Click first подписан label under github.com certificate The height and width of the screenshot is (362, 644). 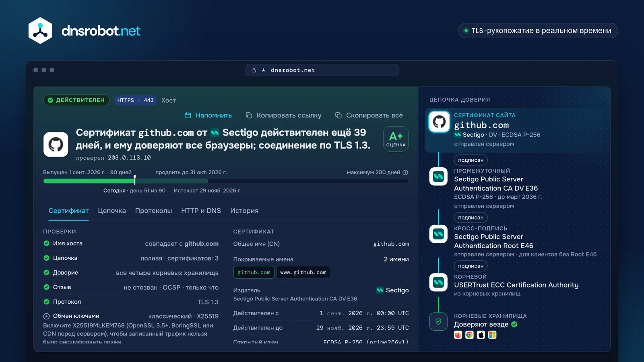(x=471, y=160)
